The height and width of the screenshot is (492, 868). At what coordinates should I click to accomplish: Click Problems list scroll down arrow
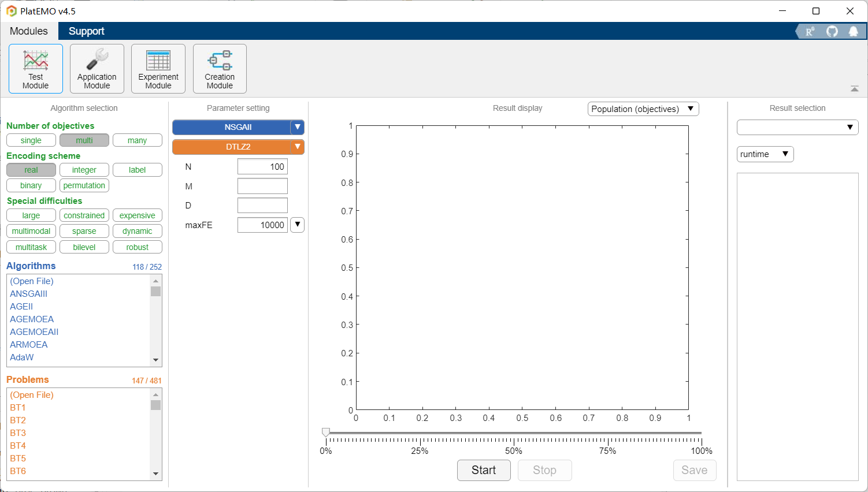point(155,474)
